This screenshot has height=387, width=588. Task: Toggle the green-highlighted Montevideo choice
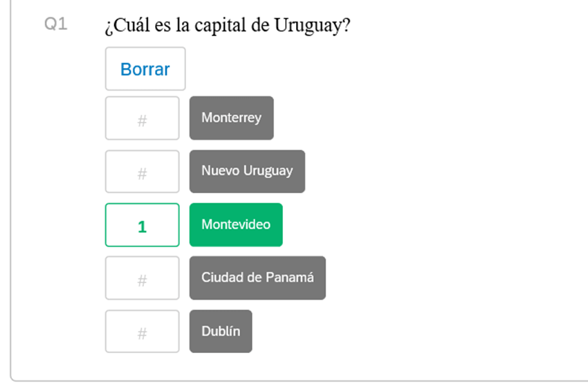236,224
